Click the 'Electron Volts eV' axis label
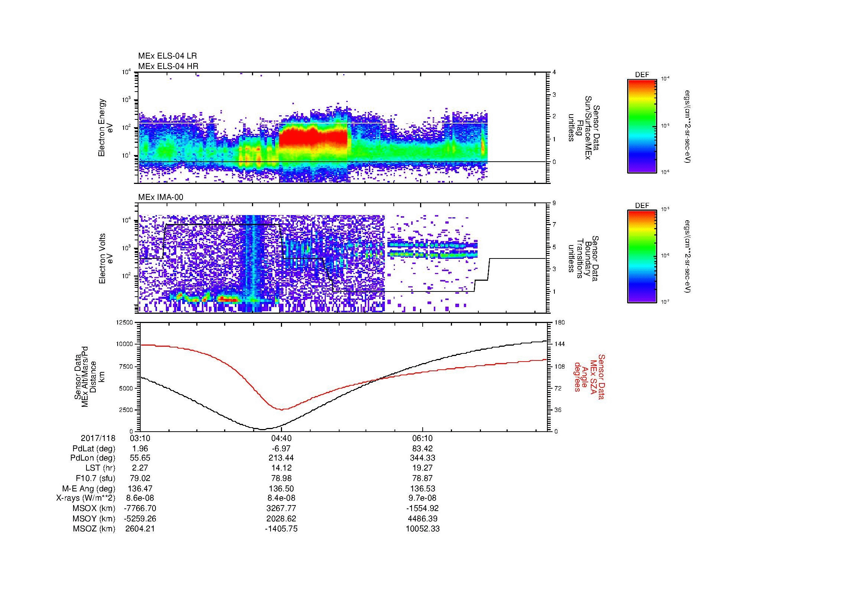Screen dimensions: 868x613 coord(106,259)
